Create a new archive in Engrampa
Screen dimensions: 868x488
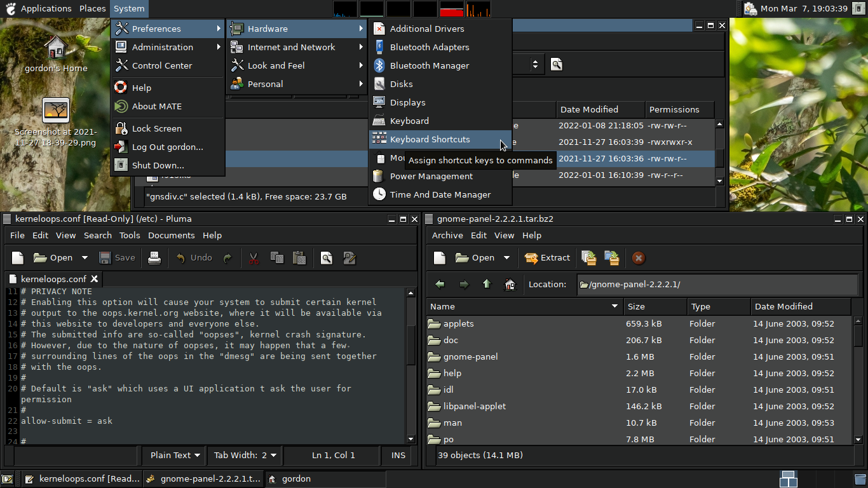[x=440, y=258]
